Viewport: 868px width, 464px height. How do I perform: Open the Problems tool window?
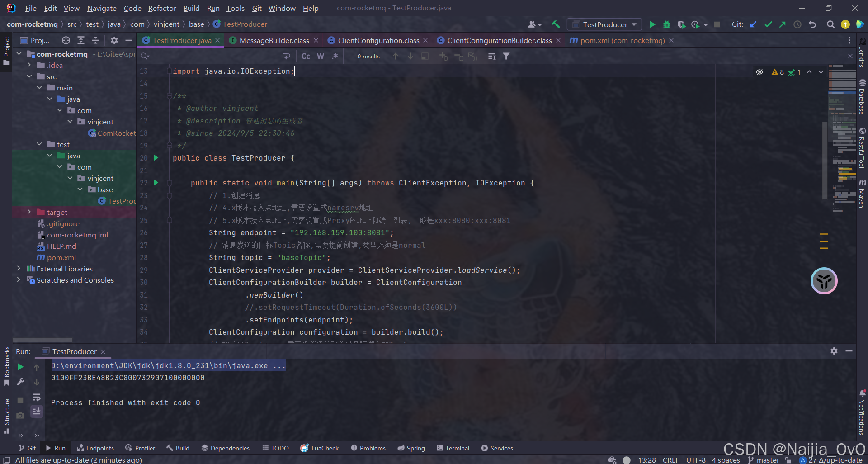(x=368, y=448)
